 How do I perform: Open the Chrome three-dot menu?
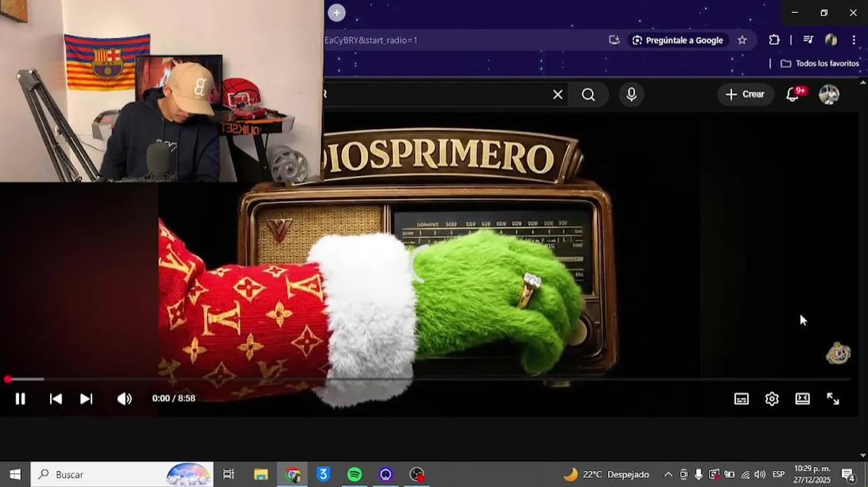[x=854, y=40]
